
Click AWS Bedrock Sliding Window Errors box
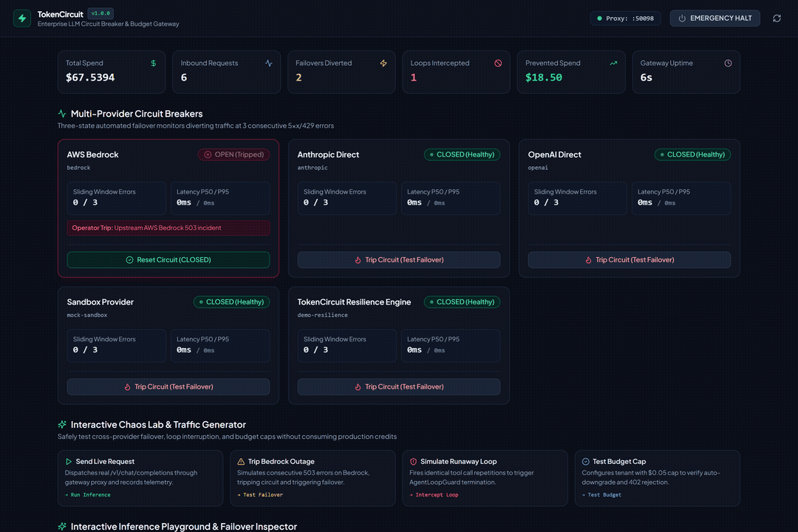[x=117, y=198]
